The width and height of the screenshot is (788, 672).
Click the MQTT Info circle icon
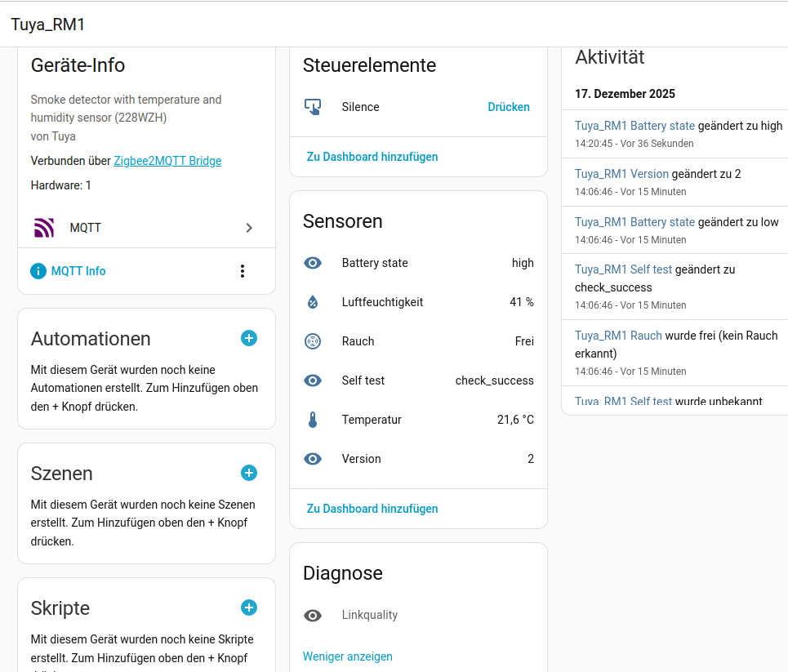pos(38,271)
